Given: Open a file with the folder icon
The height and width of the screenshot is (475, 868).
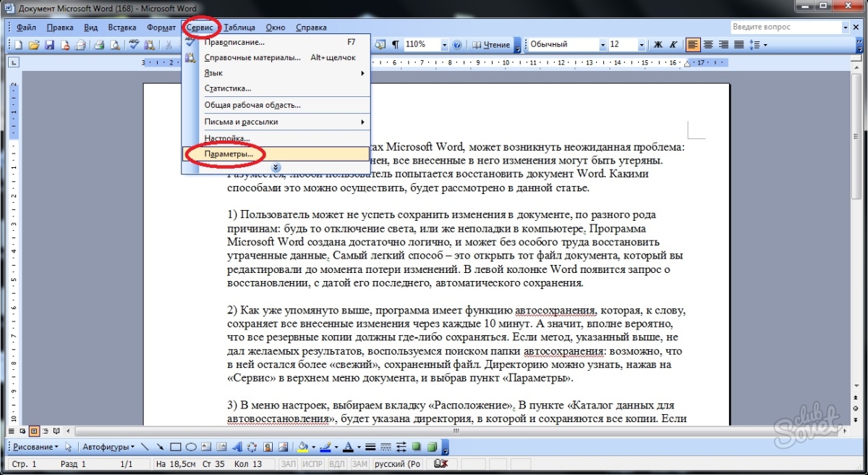Looking at the screenshot, I should pos(34,44).
